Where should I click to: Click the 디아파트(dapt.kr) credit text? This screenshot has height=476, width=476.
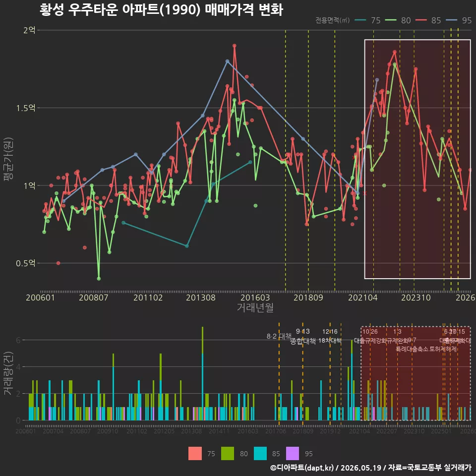click(x=305, y=468)
